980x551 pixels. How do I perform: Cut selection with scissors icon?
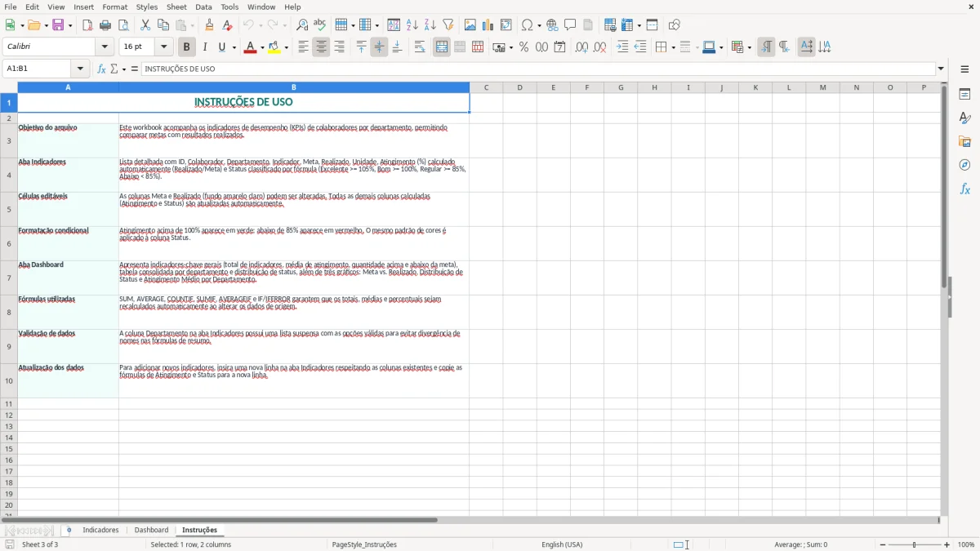pos(145,25)
